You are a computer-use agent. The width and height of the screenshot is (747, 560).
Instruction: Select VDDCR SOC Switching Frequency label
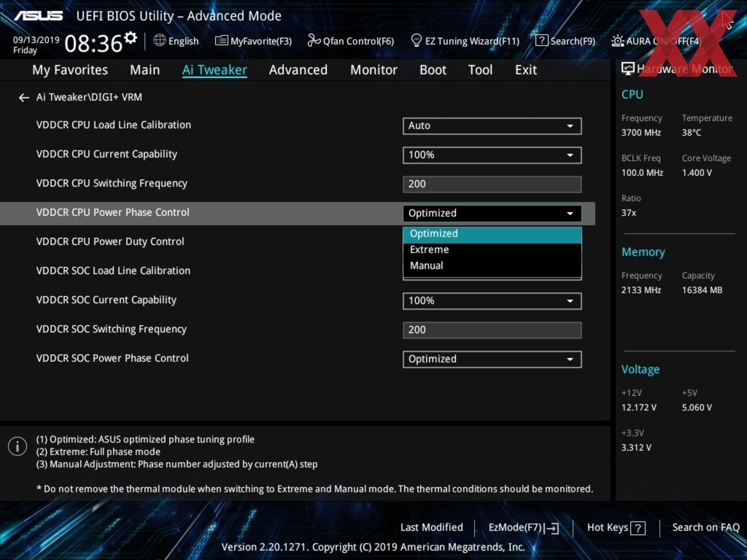(112, 329)
